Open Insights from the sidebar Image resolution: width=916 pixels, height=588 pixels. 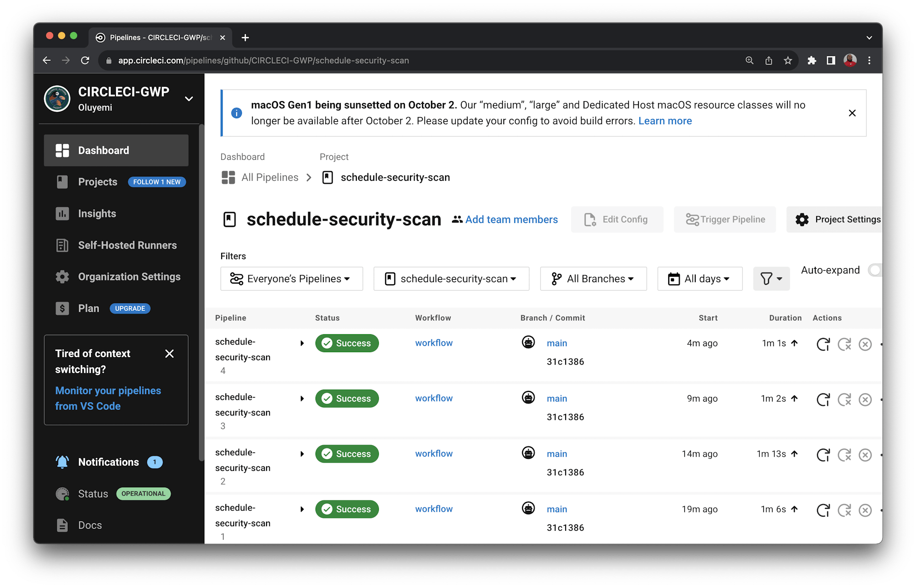point(97,213)
